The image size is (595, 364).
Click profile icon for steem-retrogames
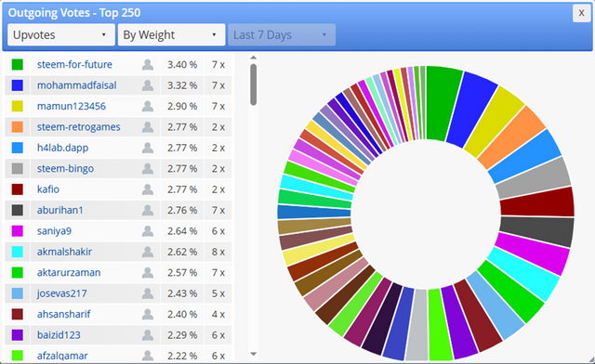148,127
